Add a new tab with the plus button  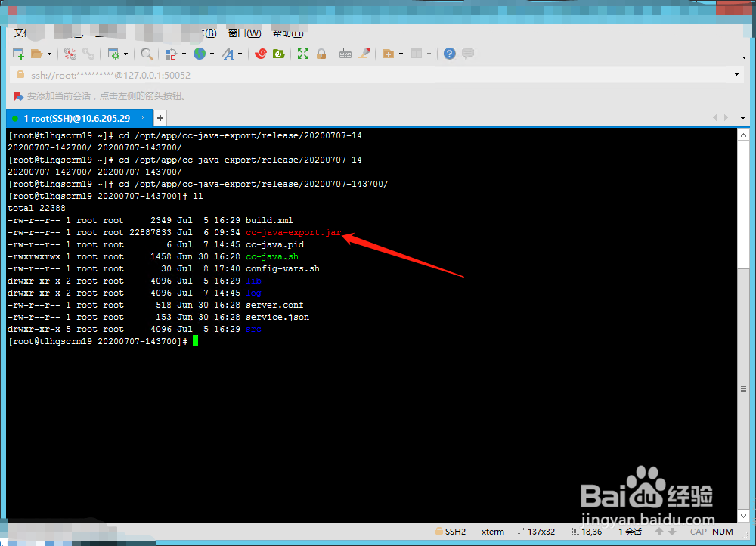click(160, 118)
